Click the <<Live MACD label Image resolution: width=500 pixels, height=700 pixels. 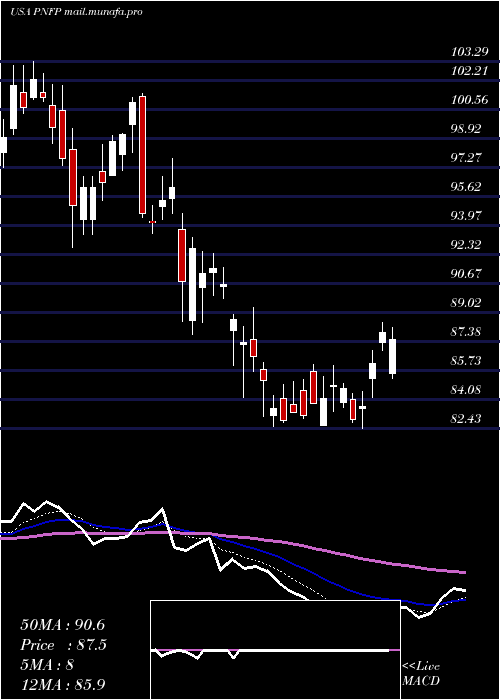pyautogui.click(x=421, y=674)
